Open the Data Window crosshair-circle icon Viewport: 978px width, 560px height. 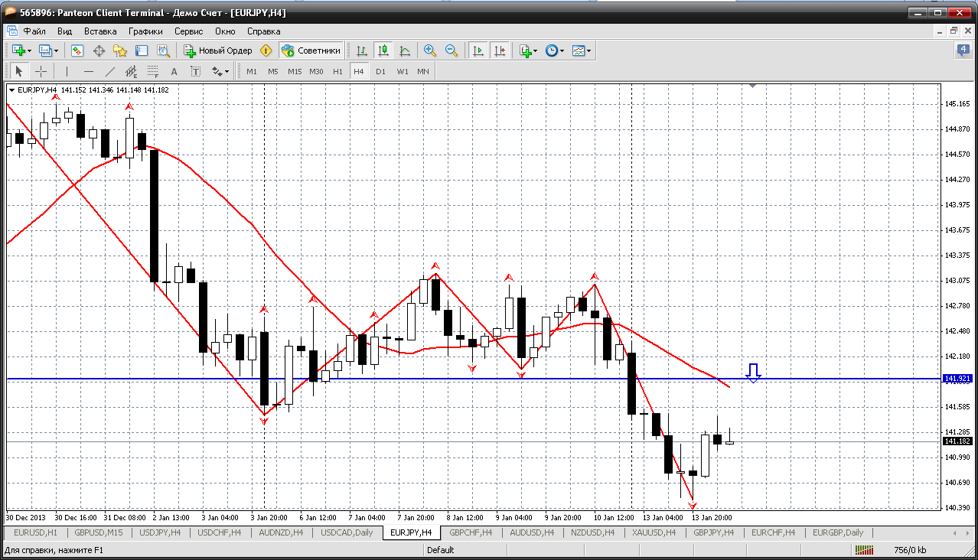tap(99, 50)
